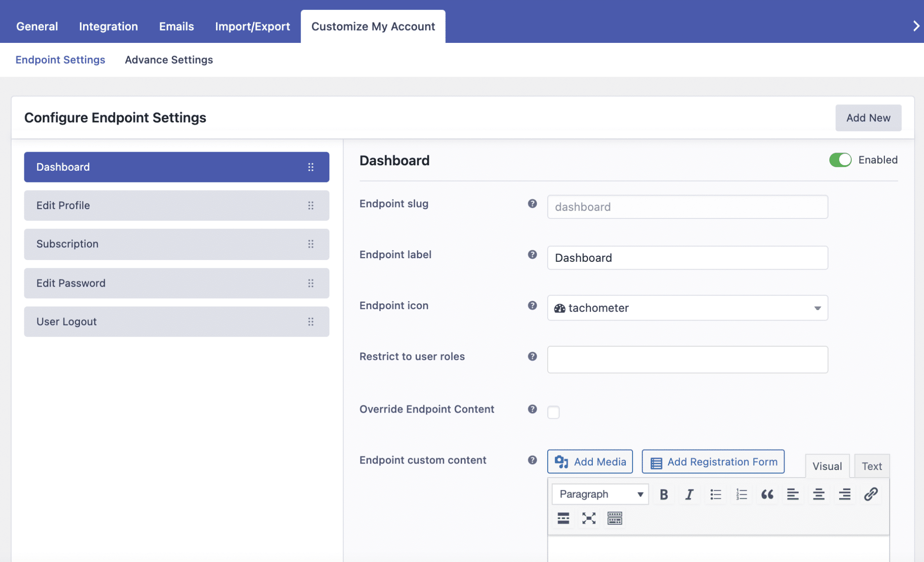Insert the Read More tag
Screen dimensions: 924x562
pyautogui.click(x=563, y=518)
